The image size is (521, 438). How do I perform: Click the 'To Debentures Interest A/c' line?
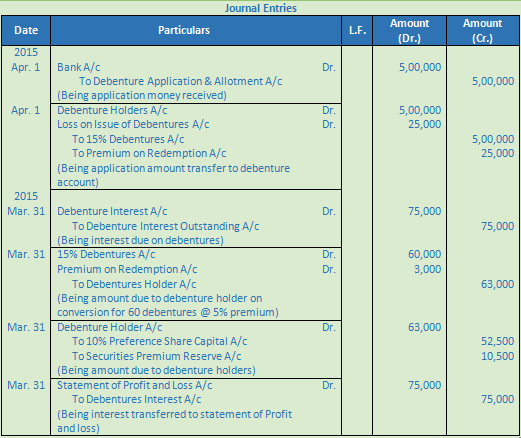pyautogui.click(x=137, y=399)
